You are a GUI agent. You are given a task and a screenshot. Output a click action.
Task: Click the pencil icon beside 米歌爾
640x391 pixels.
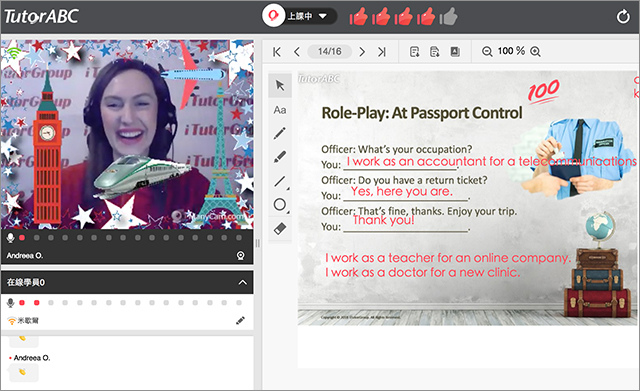[240, 320]
